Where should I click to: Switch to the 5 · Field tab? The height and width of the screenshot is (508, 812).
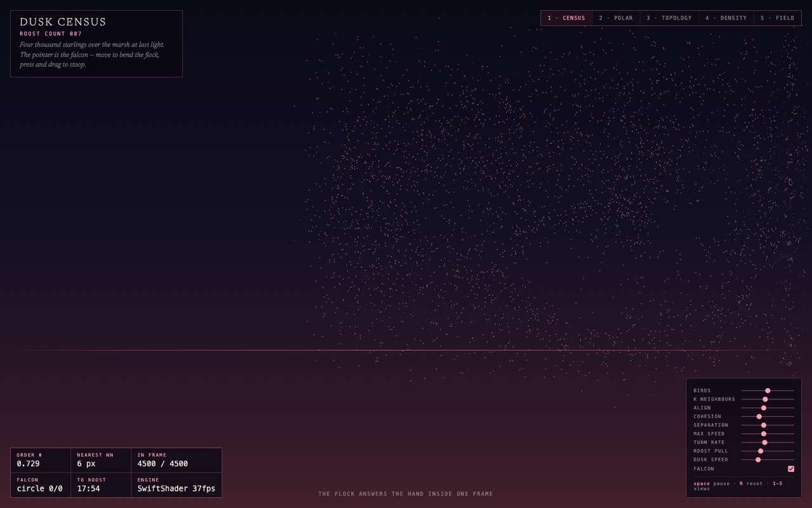778,18
